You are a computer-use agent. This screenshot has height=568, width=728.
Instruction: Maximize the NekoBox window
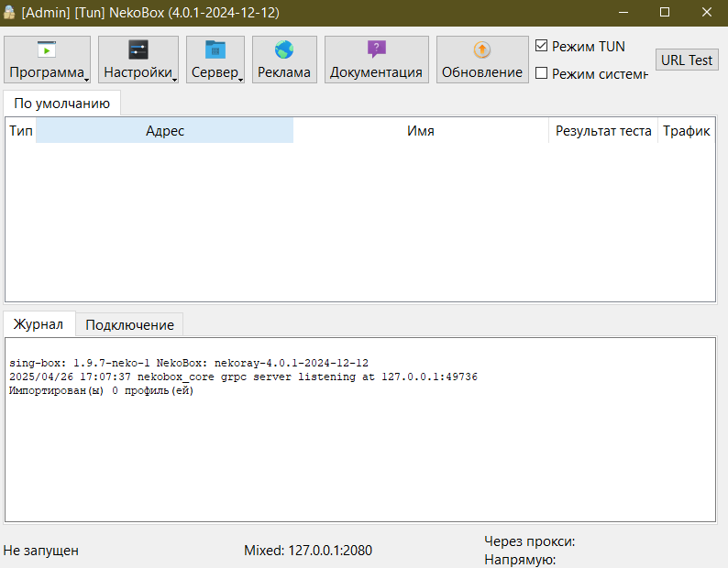(665, 13)
